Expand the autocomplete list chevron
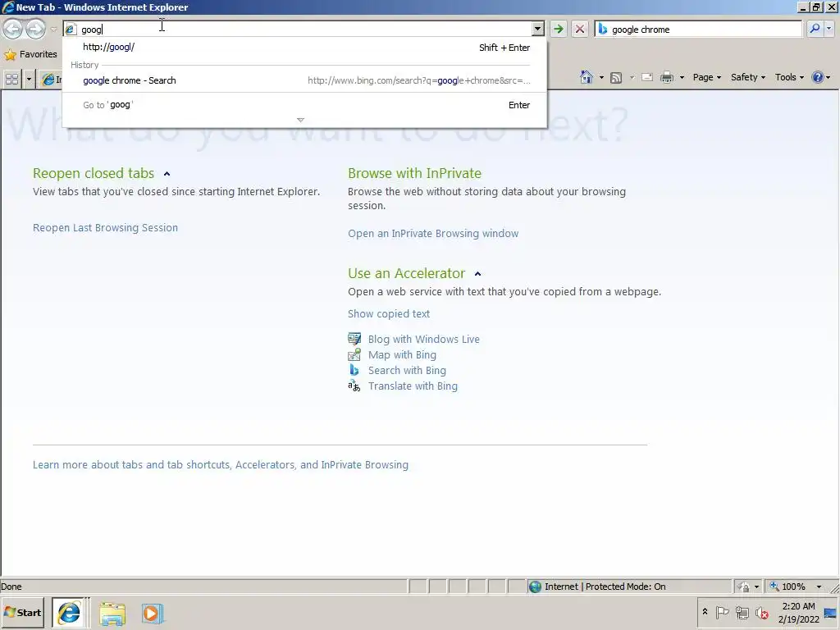 pyautogui.click(x=300, y=120)
